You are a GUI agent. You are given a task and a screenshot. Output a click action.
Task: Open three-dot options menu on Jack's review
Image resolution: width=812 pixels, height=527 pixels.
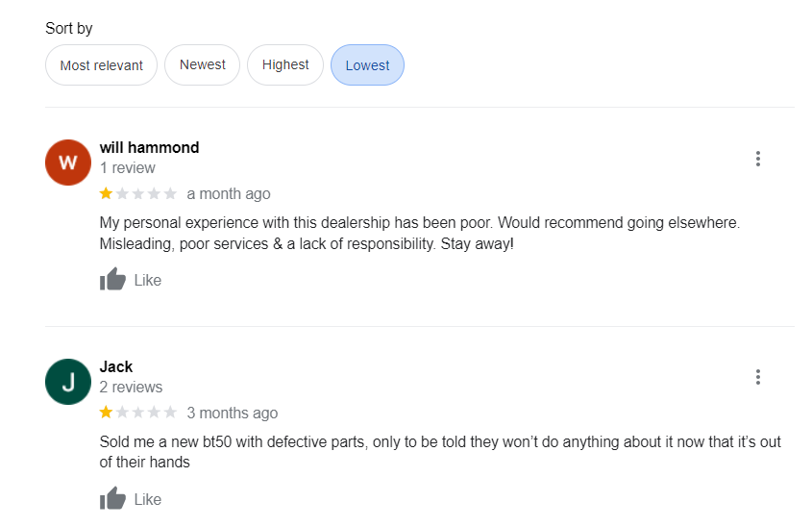click(758, 377)
